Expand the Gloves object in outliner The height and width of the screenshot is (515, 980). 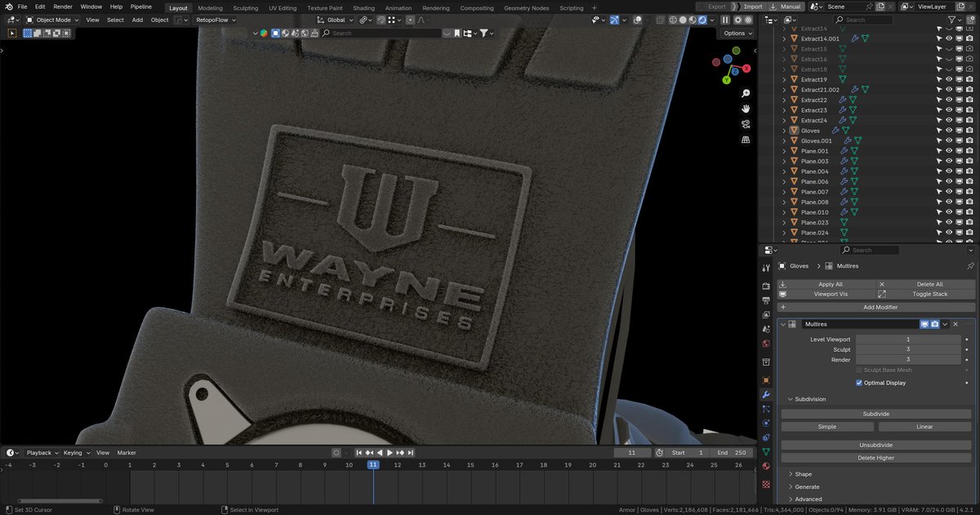click(x=784, y=131)
